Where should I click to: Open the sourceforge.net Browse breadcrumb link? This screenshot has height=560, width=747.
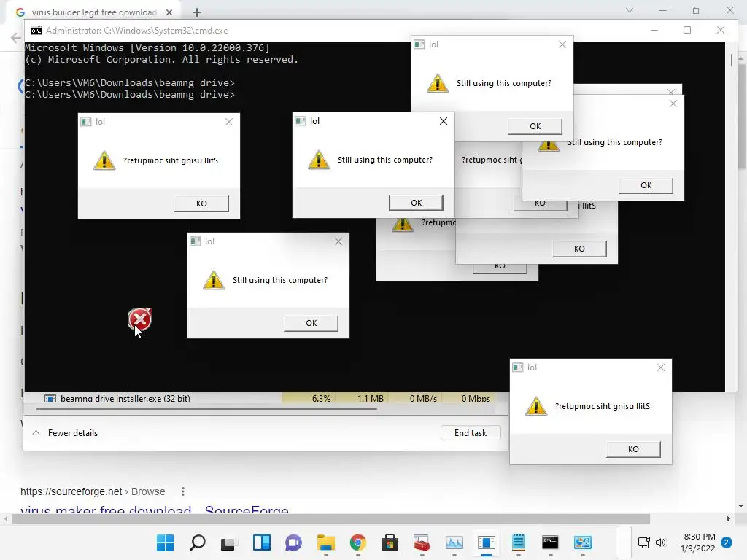tap(93, 491)
